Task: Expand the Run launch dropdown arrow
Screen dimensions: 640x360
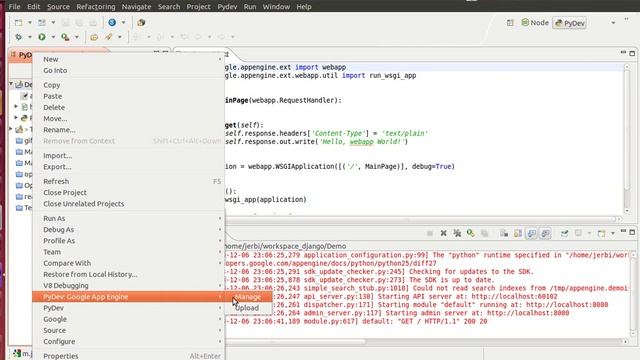Action: pyautogui.click(x=53, y=37)
